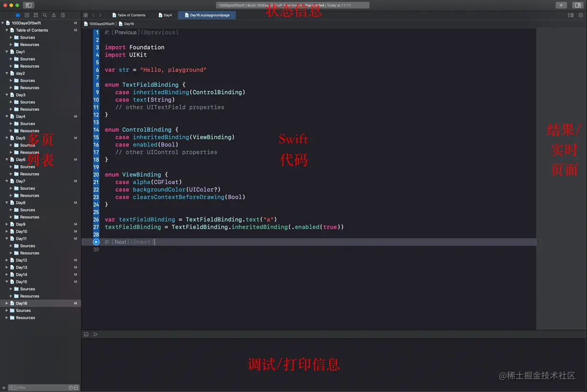
Task: Collapse the day2 page
Action: [x=7, y=73]
